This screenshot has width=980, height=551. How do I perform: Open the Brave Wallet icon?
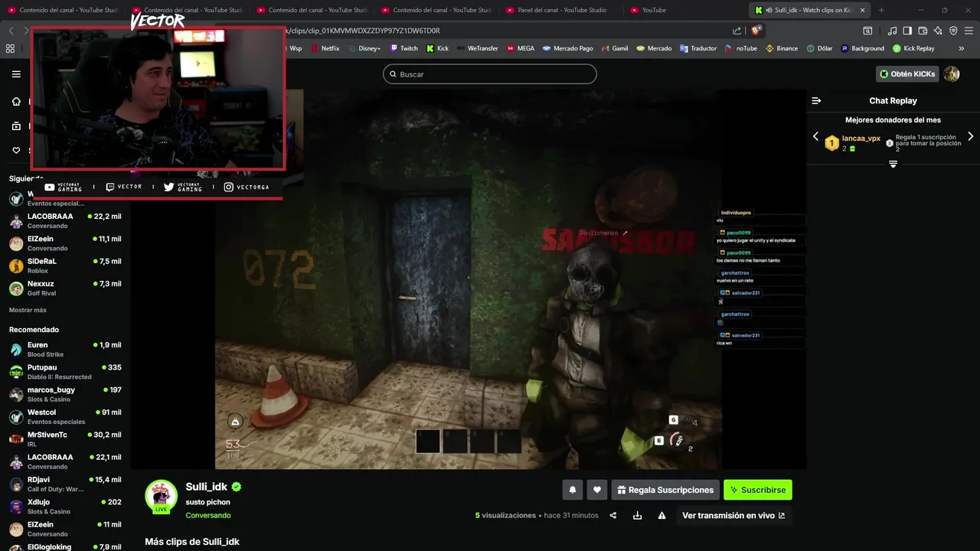point(923,31)
